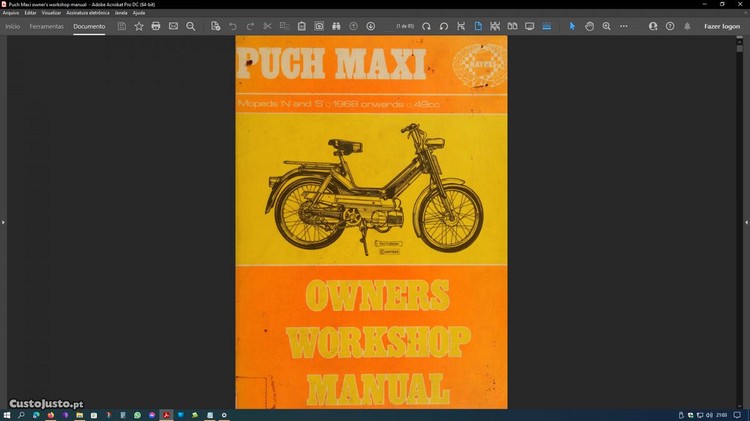
Task: Take a snapshot with the camera icon
Action: click(x=319, y=26)
